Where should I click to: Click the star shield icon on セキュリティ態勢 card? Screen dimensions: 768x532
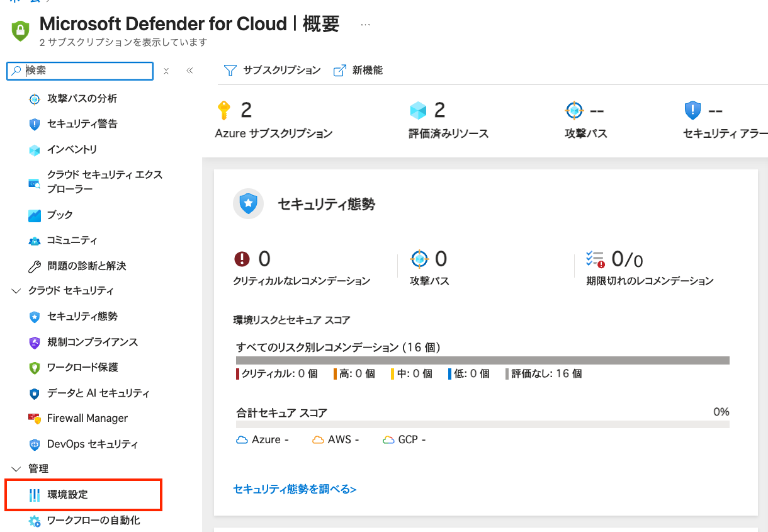(249, 203)
